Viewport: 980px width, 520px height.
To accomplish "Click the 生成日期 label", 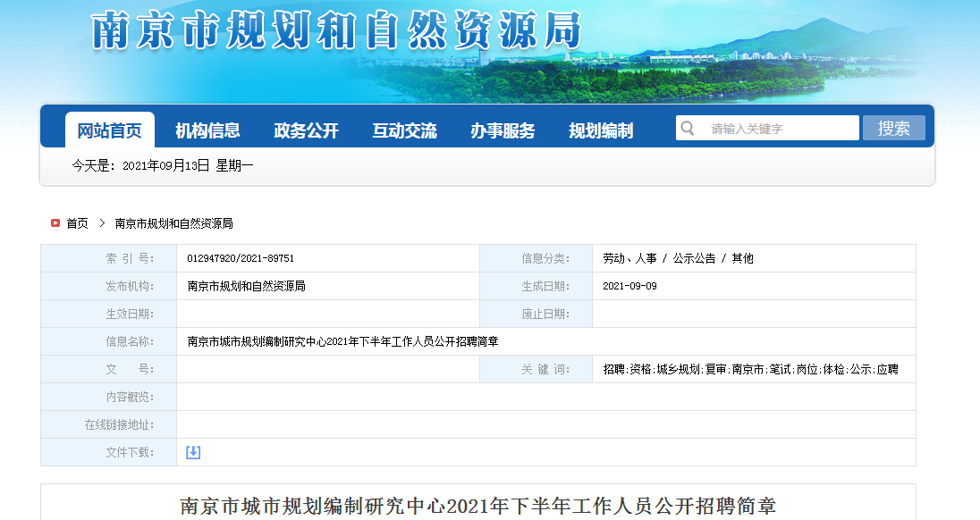I will click(545, 286).
